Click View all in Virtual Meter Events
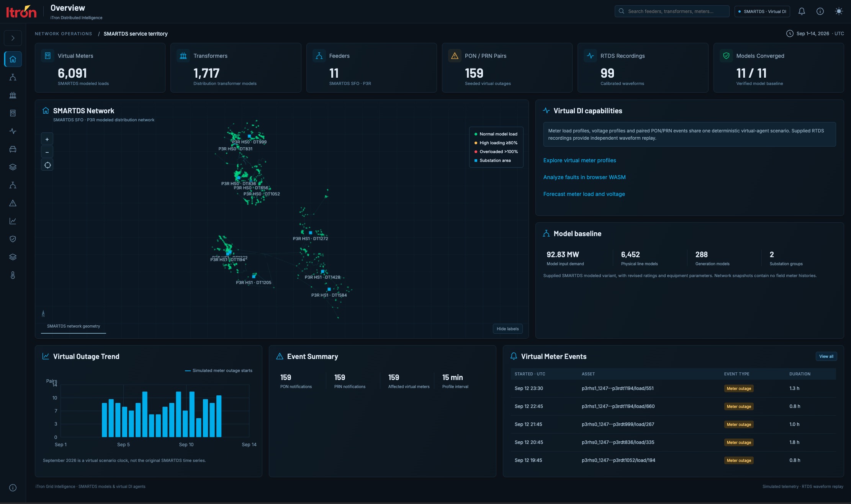851x504 pixels. tap(826, 356)
